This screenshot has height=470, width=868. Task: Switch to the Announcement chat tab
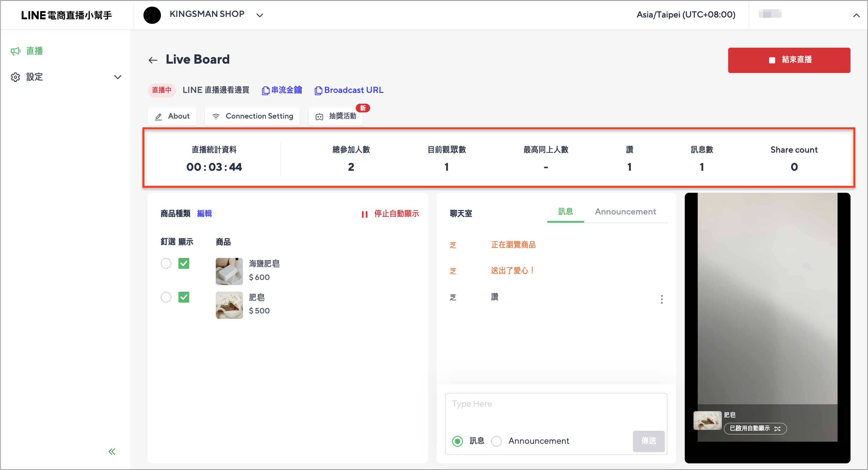[625, 211]
